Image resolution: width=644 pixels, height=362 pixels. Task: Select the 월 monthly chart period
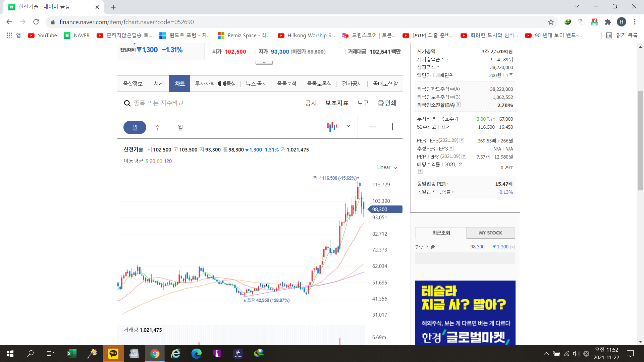point(180,127)
